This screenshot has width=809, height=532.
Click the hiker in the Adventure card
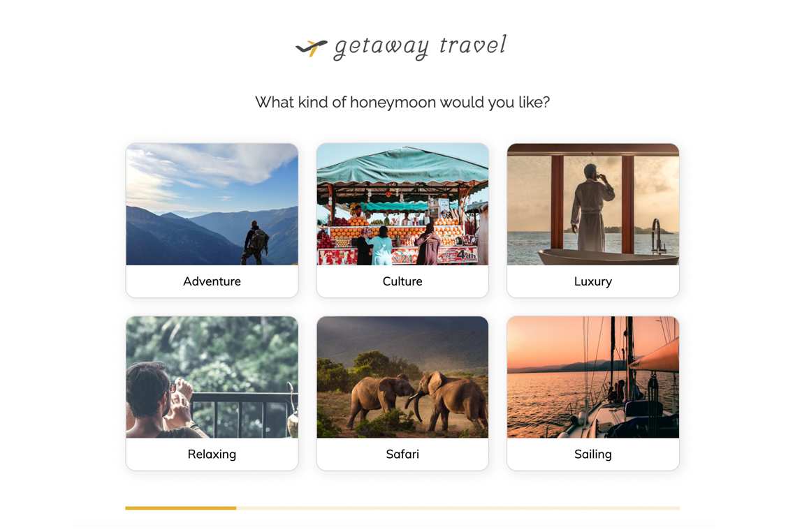255,244
